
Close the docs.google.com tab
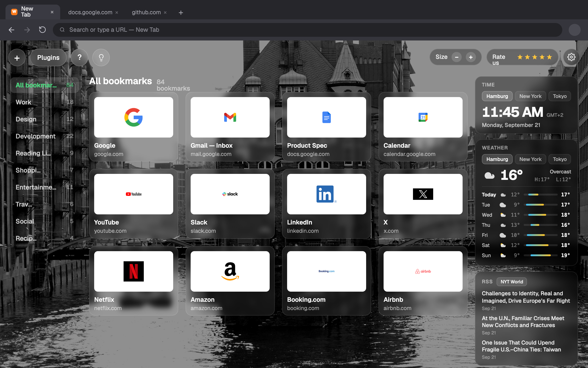pyautogui.click(x=117, y=12)
